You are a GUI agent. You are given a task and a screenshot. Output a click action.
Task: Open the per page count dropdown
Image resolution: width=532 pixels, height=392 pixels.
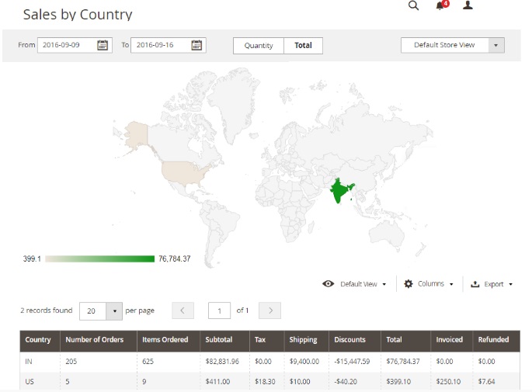click(115, 310)
